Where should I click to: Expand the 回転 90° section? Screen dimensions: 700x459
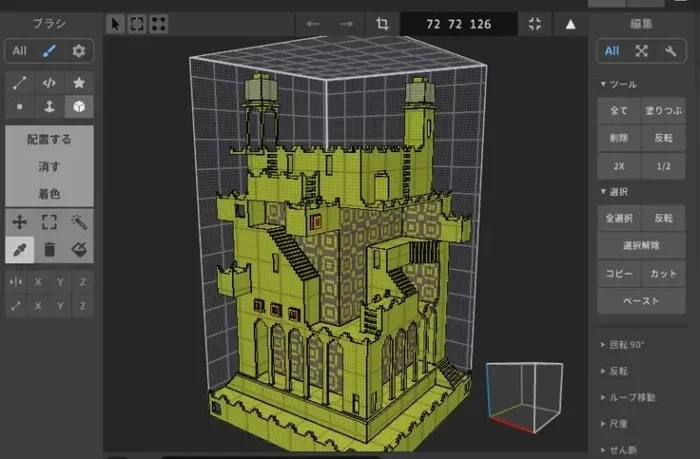[x=623, y=345]
